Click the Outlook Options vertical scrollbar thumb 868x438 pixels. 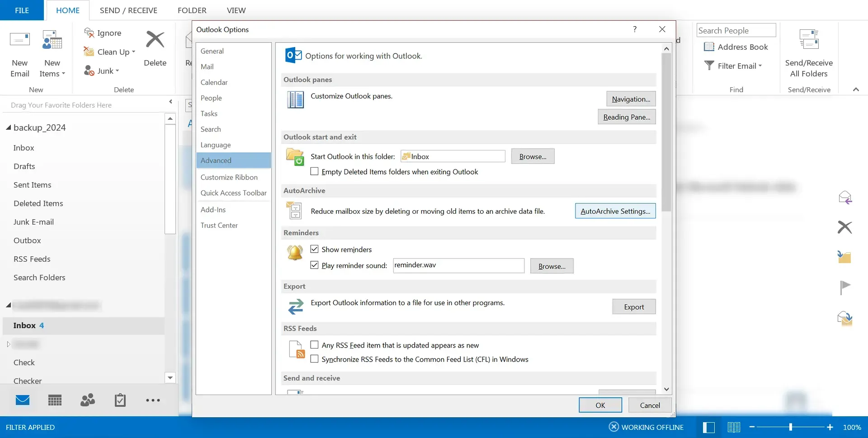(x=666, y=132)
